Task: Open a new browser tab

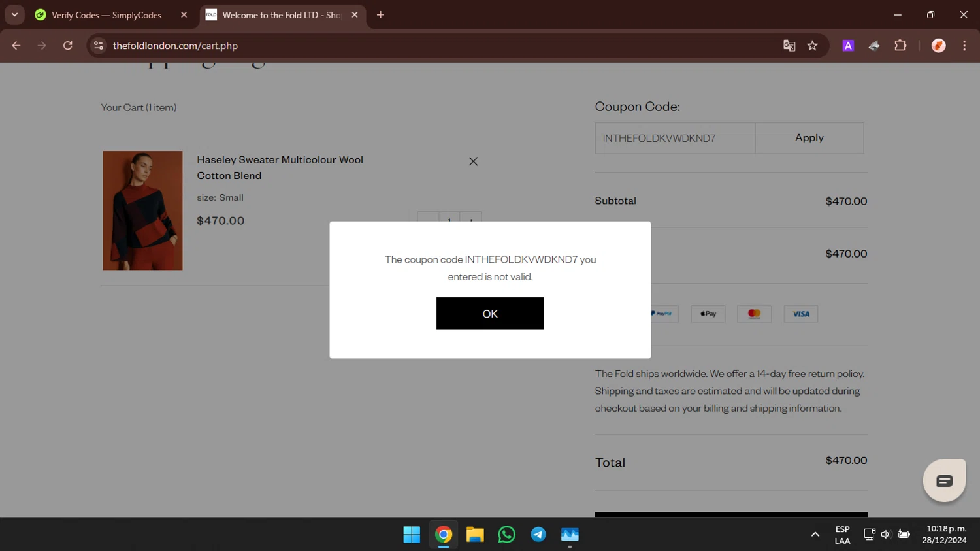Action: [380, 15]
